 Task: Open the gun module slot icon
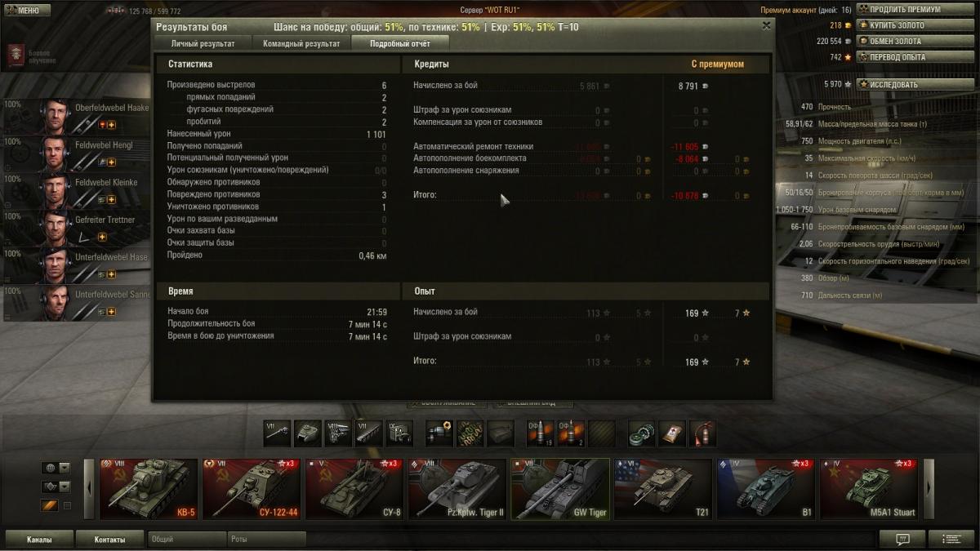point(277,433)
